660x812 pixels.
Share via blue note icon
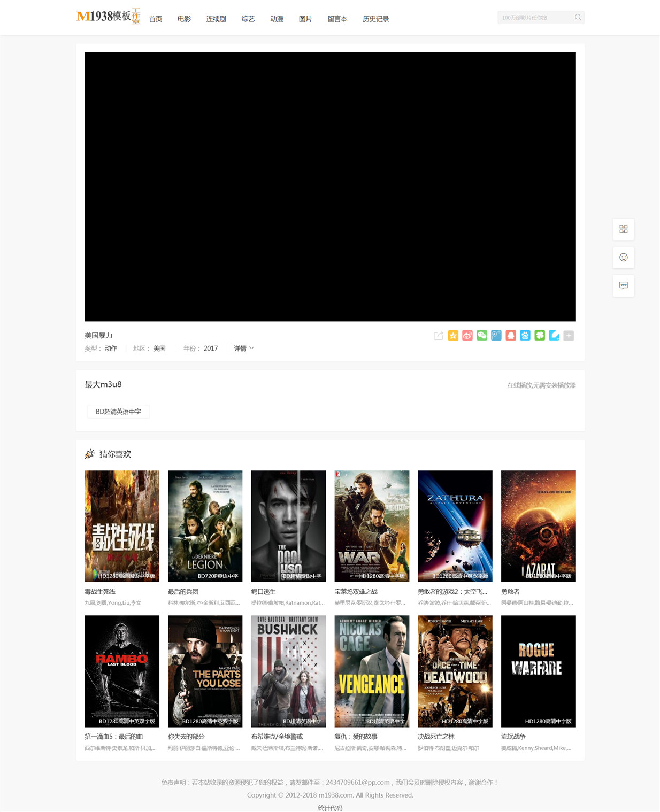[x=554, y=336]
